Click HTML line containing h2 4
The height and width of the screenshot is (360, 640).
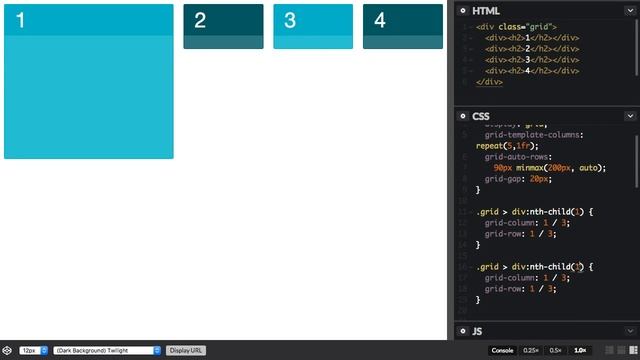(x=532, y=71)
